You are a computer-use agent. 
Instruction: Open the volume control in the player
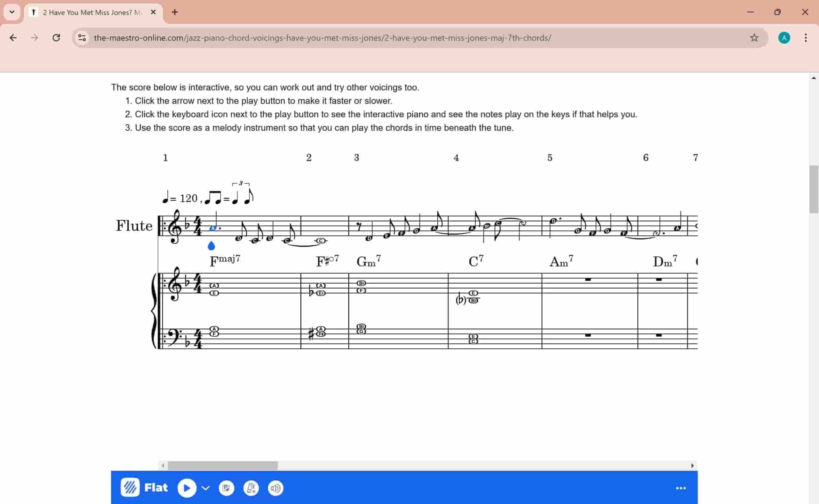(x=275, y=488)
